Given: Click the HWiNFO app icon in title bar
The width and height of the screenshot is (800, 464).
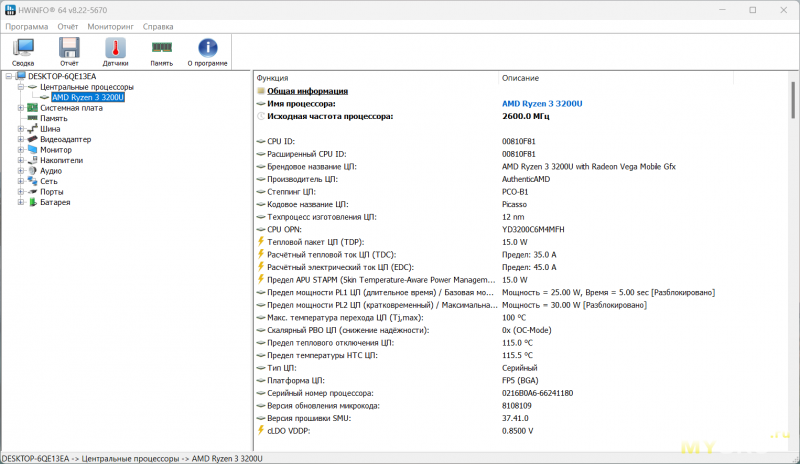Looking at the screenshot, I should (10, 10).
